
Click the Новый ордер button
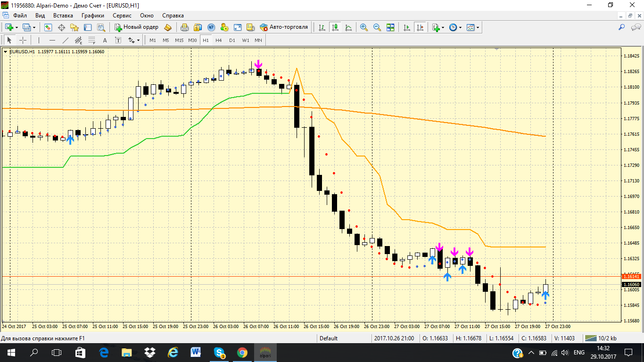tap(136, 27)
